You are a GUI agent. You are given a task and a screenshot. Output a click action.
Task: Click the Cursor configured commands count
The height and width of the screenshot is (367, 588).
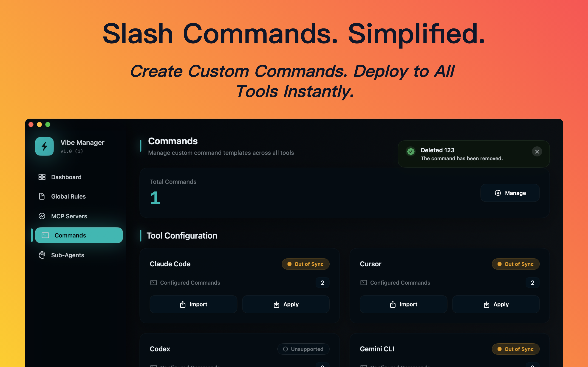point(532,283)
